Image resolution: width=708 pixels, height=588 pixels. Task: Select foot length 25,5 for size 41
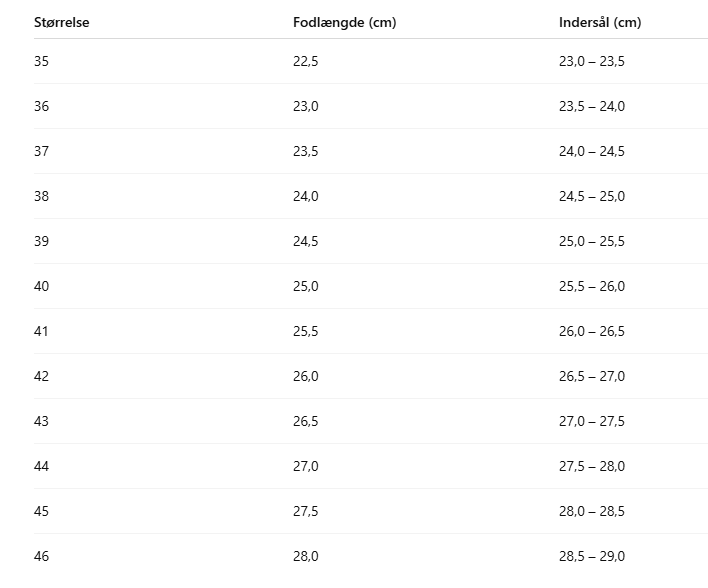(305, 331)
